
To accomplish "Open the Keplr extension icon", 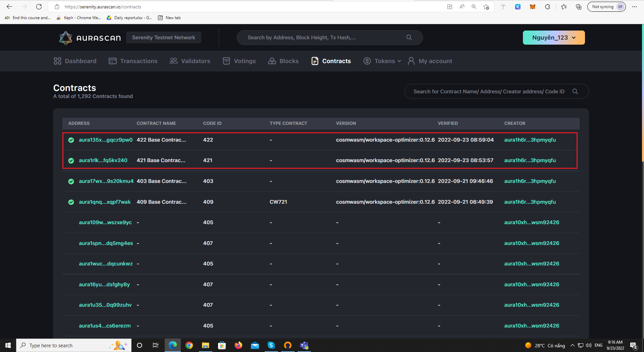I will pyautogui.click(x=518, y=7).
